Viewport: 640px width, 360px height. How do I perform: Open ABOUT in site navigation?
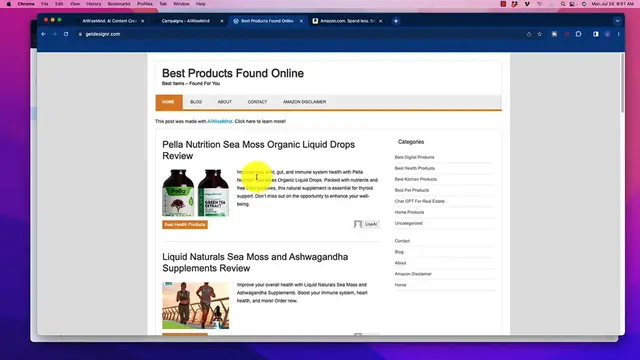click(224, 102)
